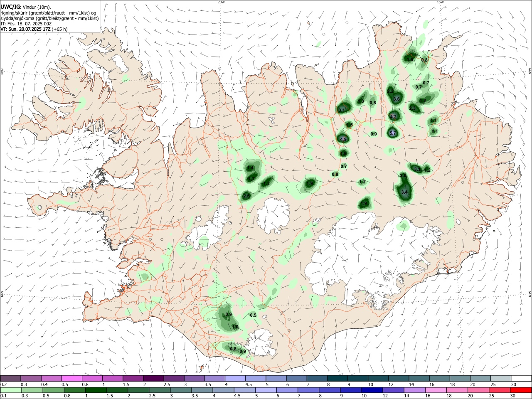
Task: Click the 5.7 precipitation value on the map
Action: click(393, 133)
